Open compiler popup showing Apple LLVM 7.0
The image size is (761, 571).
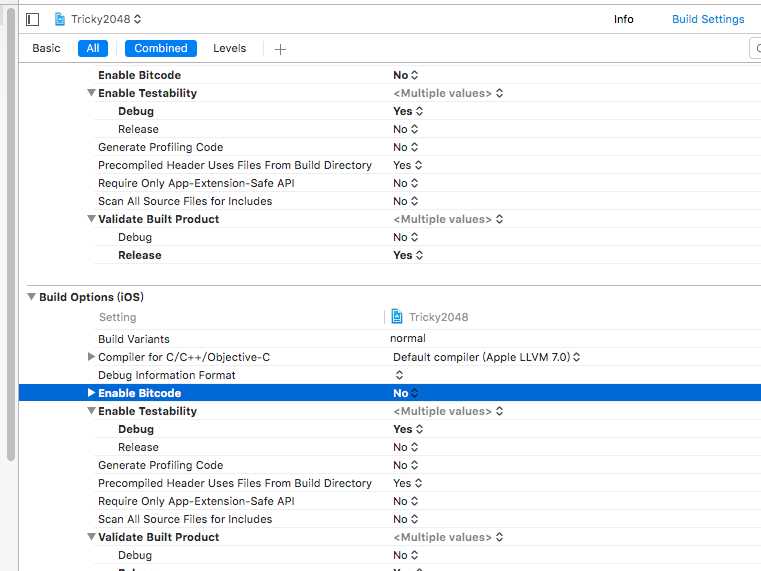point(486,357)
